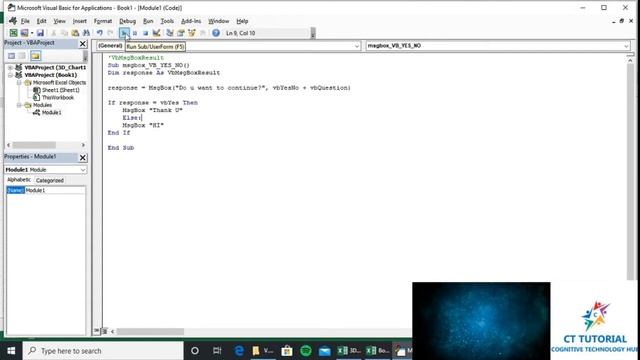Close the Project - VBAProject panel
The width and height of the screenshot is (640, 360).
pos(83,44)
